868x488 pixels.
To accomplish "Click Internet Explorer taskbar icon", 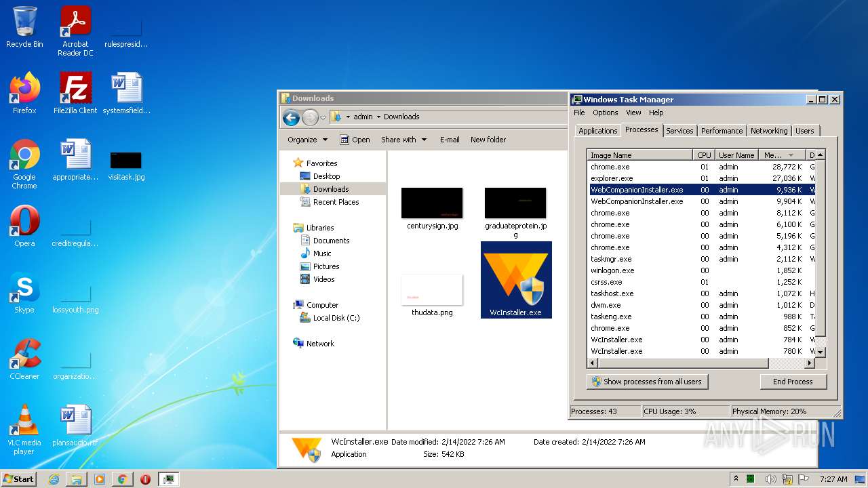I will tap(54, 479).
